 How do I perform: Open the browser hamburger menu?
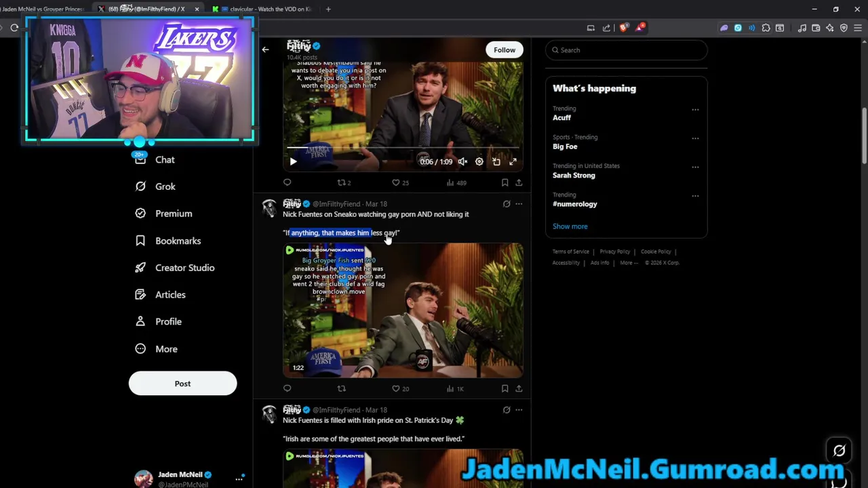pos(858,28)
